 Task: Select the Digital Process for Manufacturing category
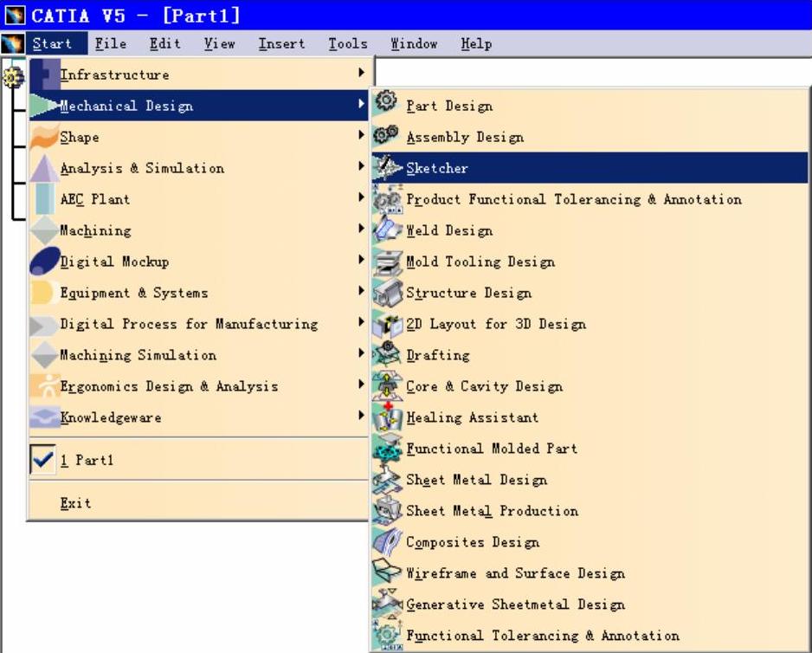tap(198, 324)
